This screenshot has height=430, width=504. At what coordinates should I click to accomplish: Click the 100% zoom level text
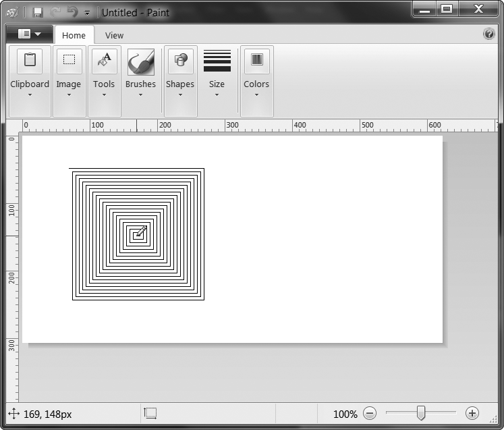[x=345, y=414]
